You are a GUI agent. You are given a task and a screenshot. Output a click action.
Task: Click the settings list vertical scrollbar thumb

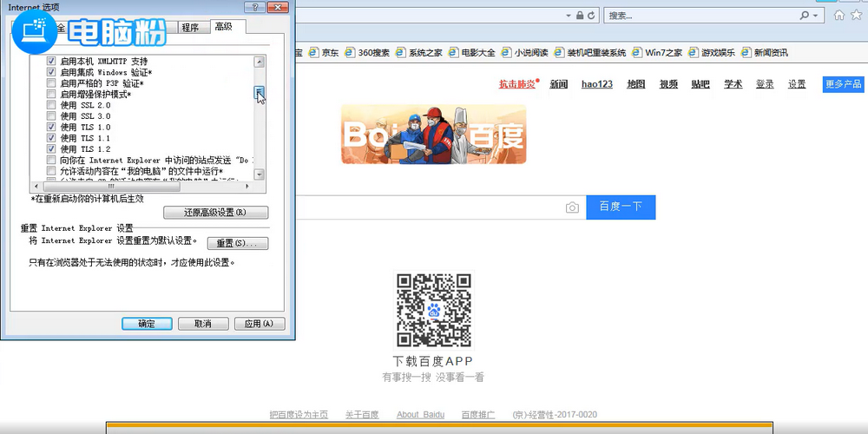pyautogui.click(x=259, y=93)
